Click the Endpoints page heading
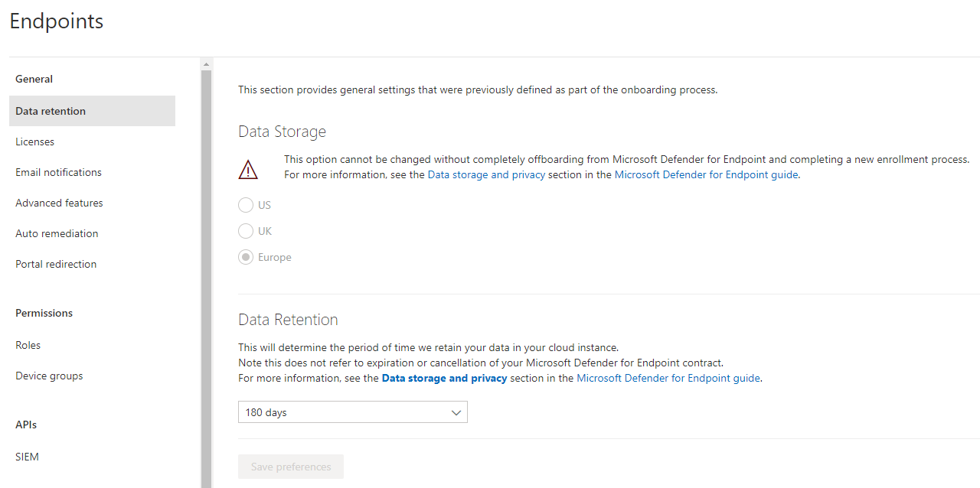The image size is (980, 488). [56, 21]
